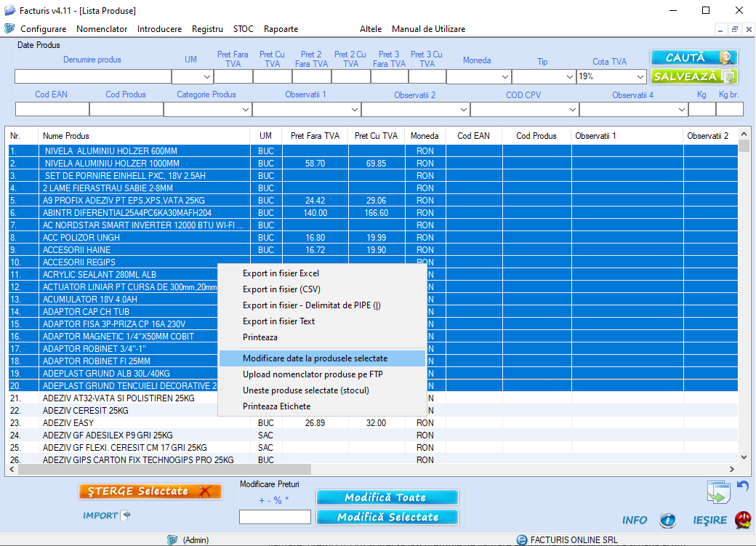Click the horizontal scrollbar right arrow

click(731, 469)
